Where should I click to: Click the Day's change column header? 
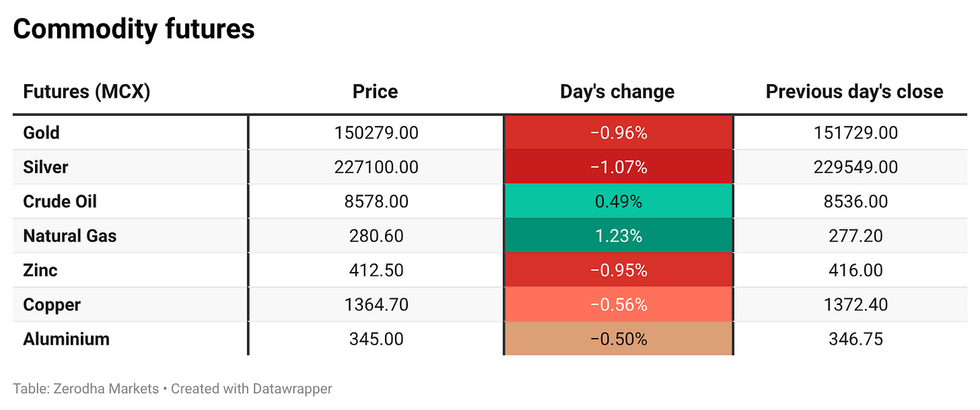point(617,92)
